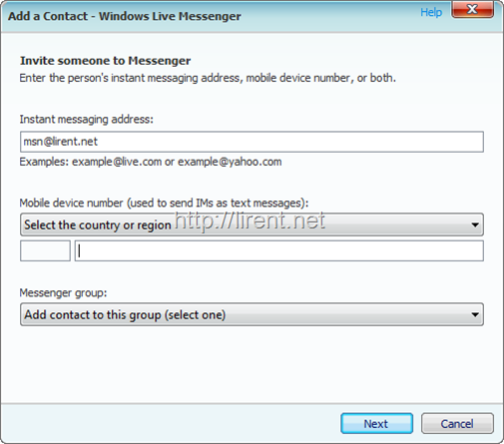Click the Mobile device number label

pos(164,203)
